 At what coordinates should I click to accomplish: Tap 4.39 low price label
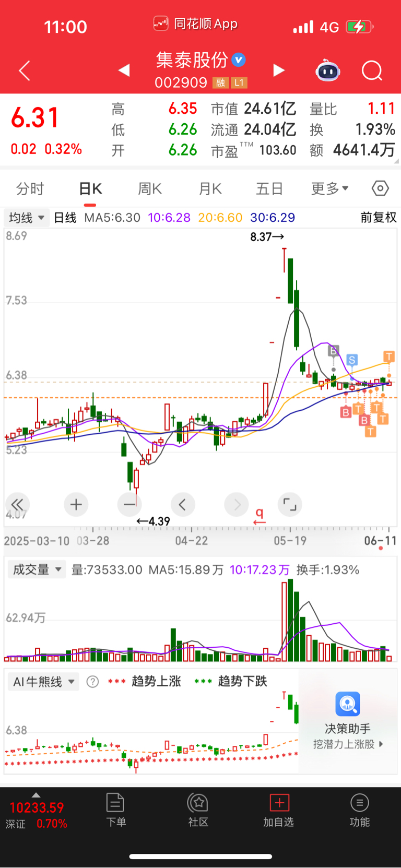(x=154, y=521)
